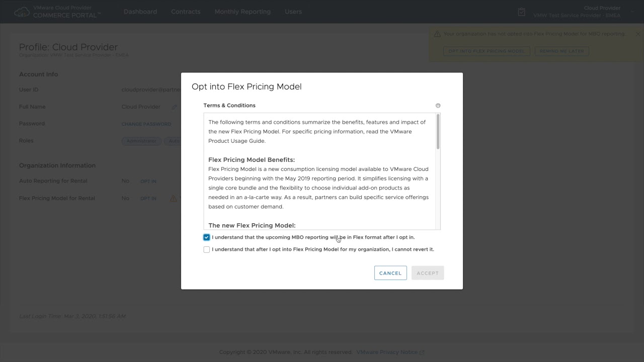Click the 'Organization Information' section heading
Image resolution: width=644 pixels, height=362 pixels.
pyautogui.click(x=57, y=165)
